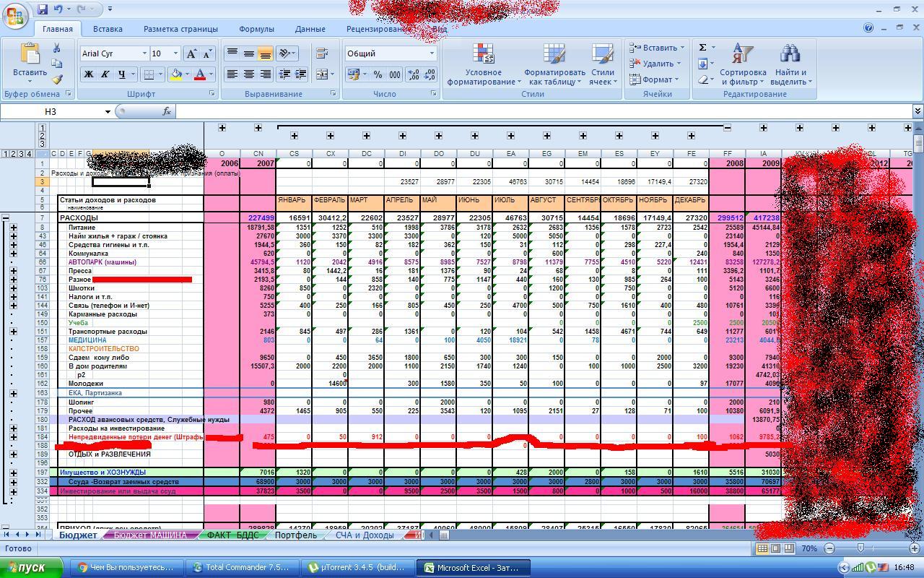This screenshot has height=578, width=924.
Task: Open the ФАКТ БДДС sheet tab
Action: tap(232, 535)
